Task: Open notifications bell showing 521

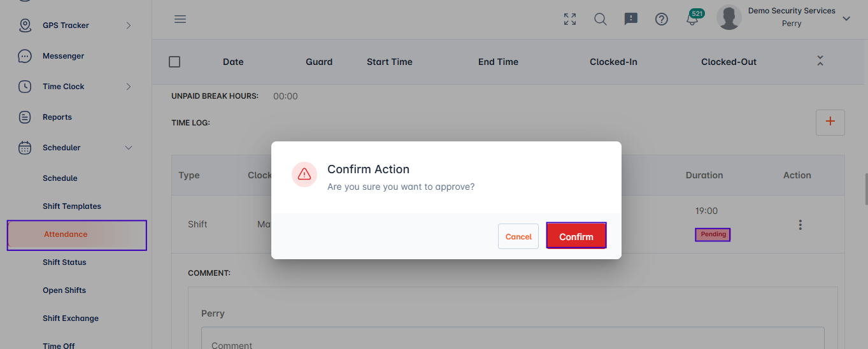Action: tap(694, 18)
